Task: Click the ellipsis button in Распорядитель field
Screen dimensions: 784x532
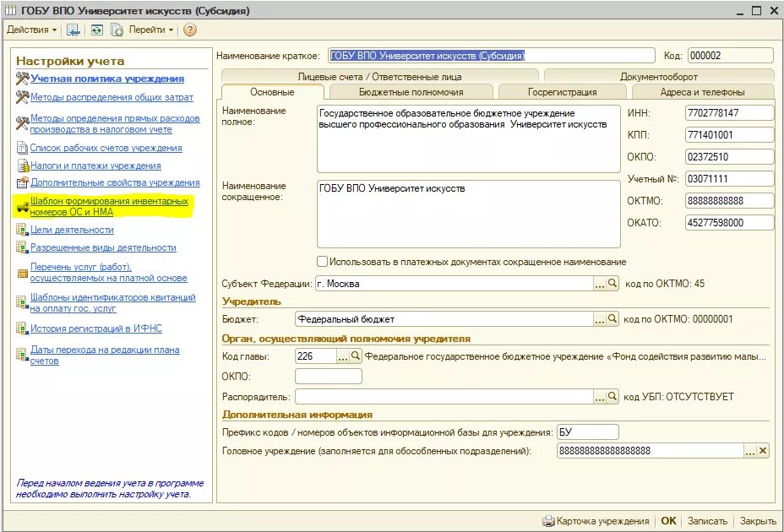Action: tap(600, 397)
